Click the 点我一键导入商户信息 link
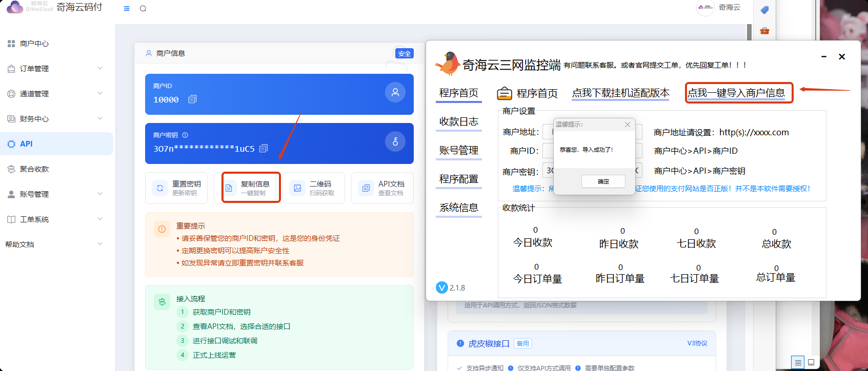Image resolution: width=868 pixels, height=371 pixels. tap(736, 93)
